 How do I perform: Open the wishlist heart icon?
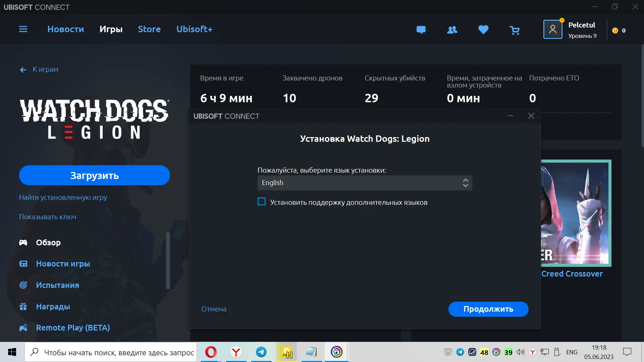(x=483, y=30)
